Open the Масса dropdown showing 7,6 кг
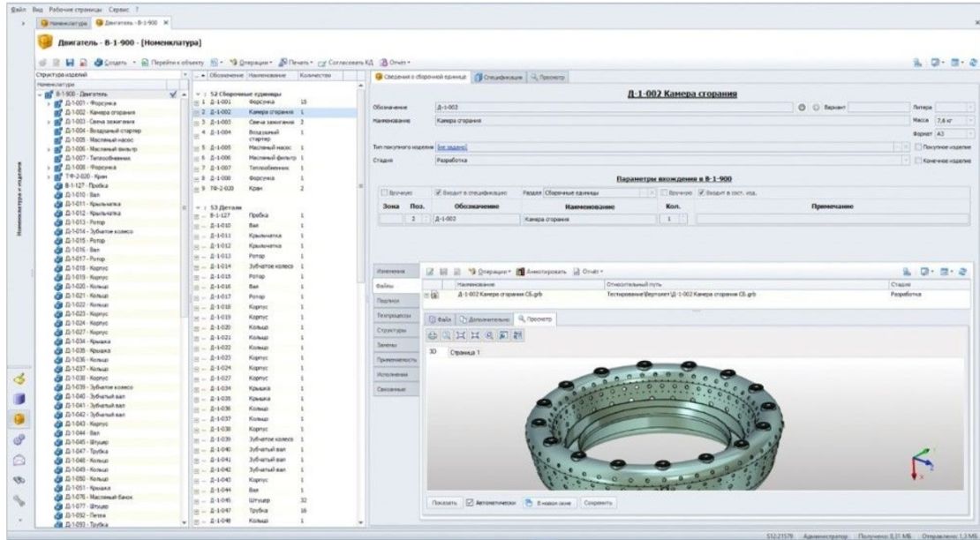Viewport: 980px width, 540px height. (970, 120)
